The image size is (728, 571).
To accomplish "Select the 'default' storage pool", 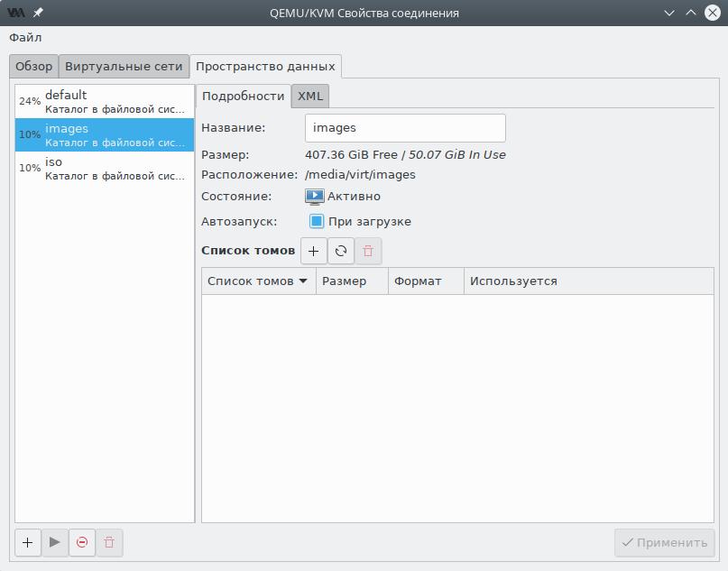I will 104,101.
